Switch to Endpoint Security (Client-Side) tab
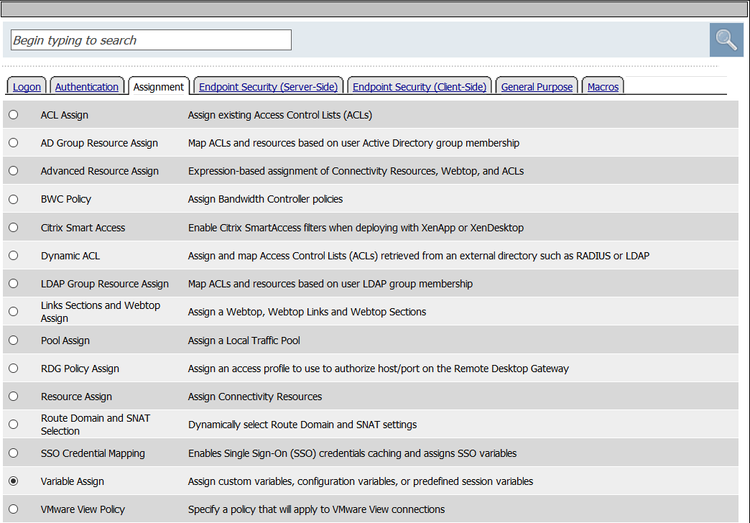This screenshot has width=750, height=523. 420,87
